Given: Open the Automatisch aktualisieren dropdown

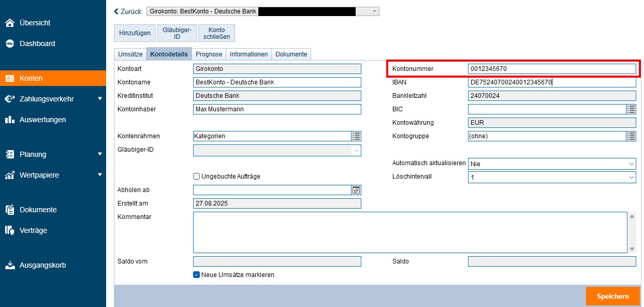Looking at the screenshot, I should (552, 164).
